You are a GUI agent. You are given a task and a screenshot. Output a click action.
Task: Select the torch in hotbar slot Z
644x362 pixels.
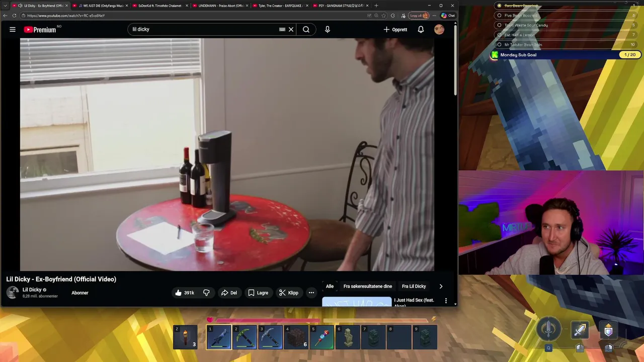tap(185, 337)
